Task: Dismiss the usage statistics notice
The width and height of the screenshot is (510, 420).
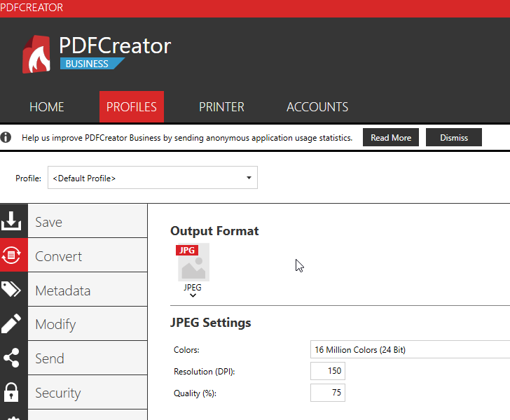Action: coord(454,137)
